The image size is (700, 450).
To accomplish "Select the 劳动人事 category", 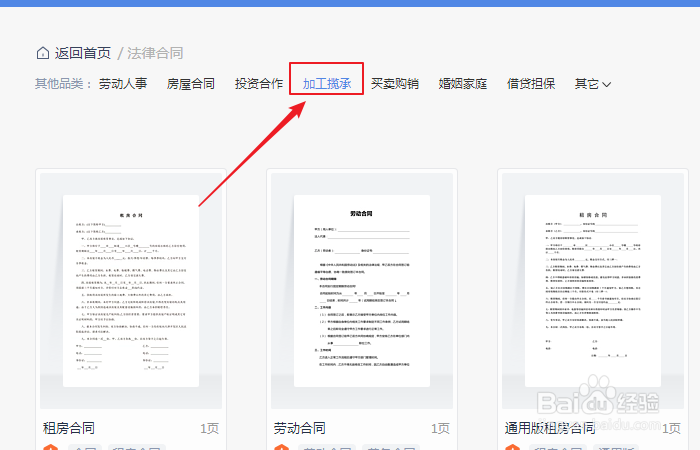I will (123, 83).
